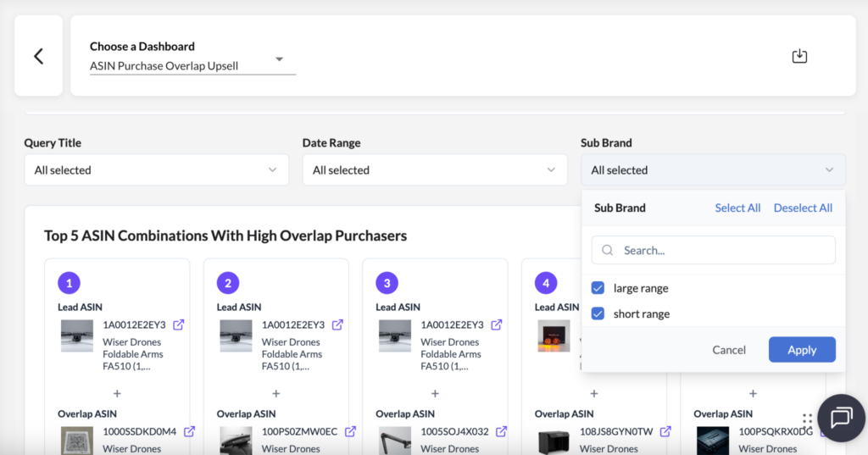Screen dimensions: 868x455
Task: Open the Date Range dropdown
Action: coord(435,170)
